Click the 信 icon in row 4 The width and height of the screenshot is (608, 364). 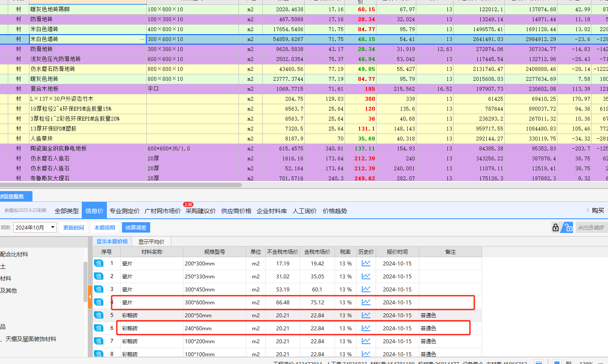click(x=99, y=302)
